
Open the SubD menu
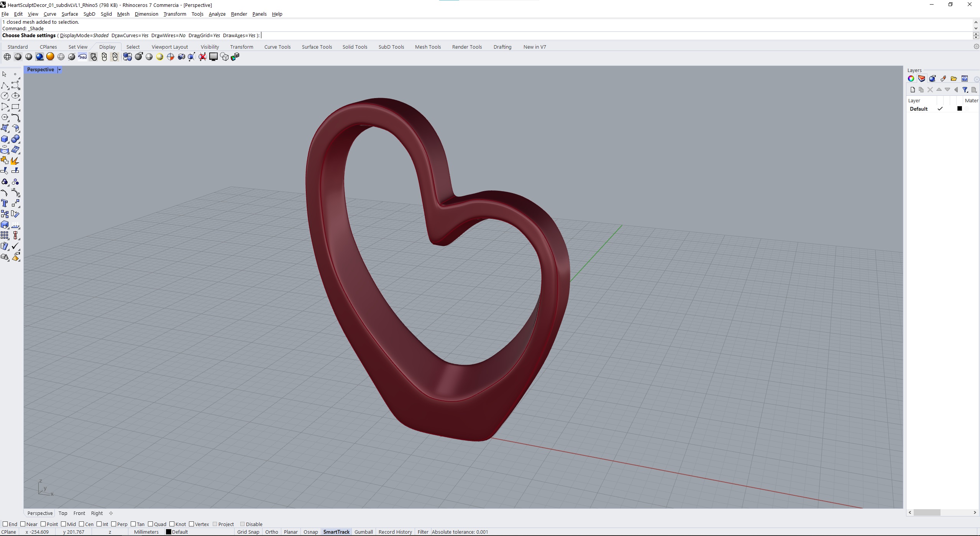click(89, 14)
